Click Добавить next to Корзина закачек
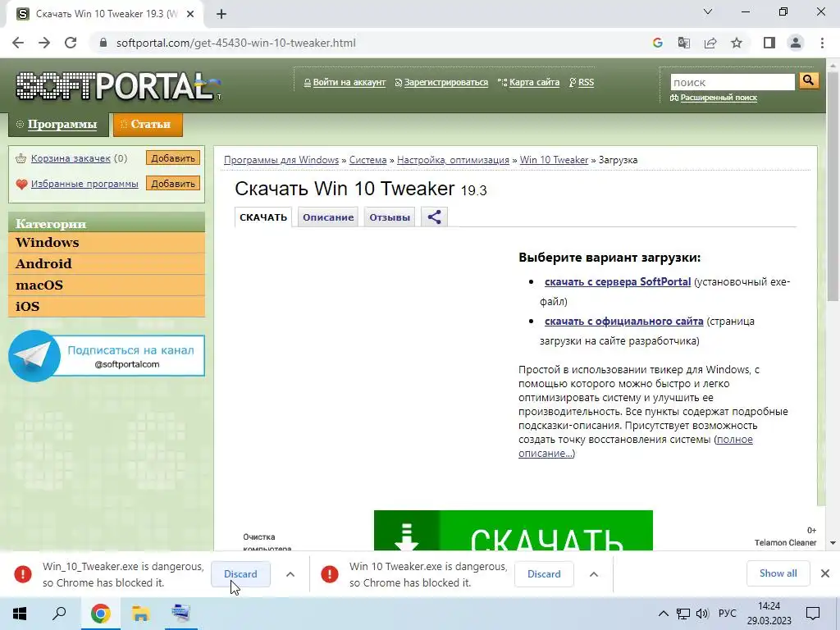 [173, 158]
